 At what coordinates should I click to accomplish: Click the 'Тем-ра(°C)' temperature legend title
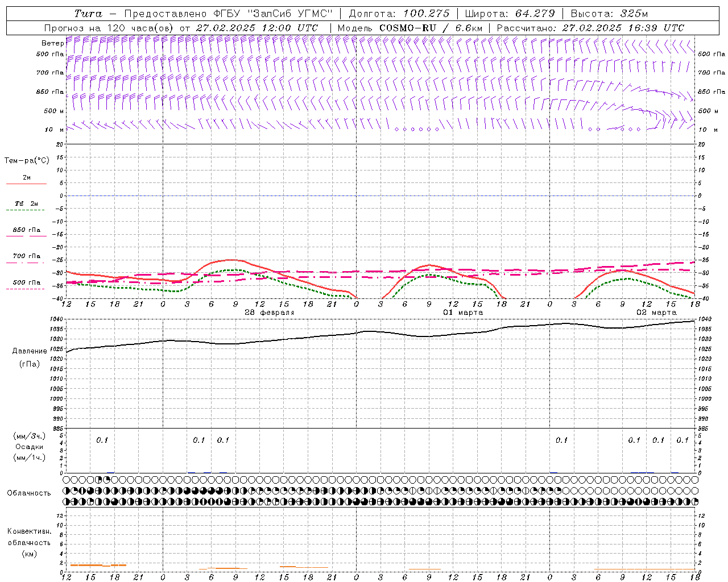[27, 160]
